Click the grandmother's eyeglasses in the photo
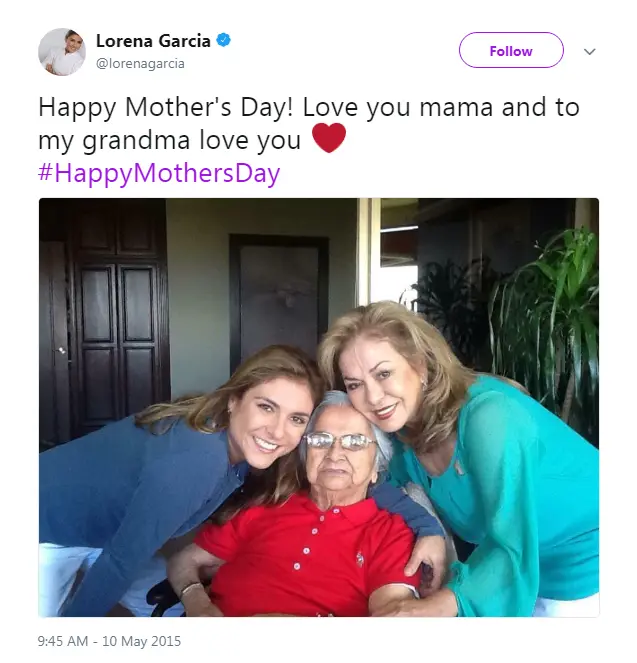This screenshot has width=637, height=663. coord(340,441)
